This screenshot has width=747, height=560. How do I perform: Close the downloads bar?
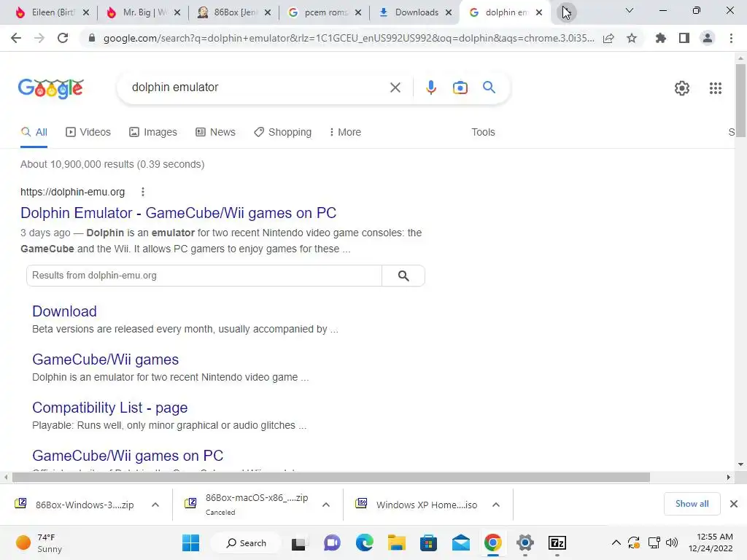click(x=734, y=504)
